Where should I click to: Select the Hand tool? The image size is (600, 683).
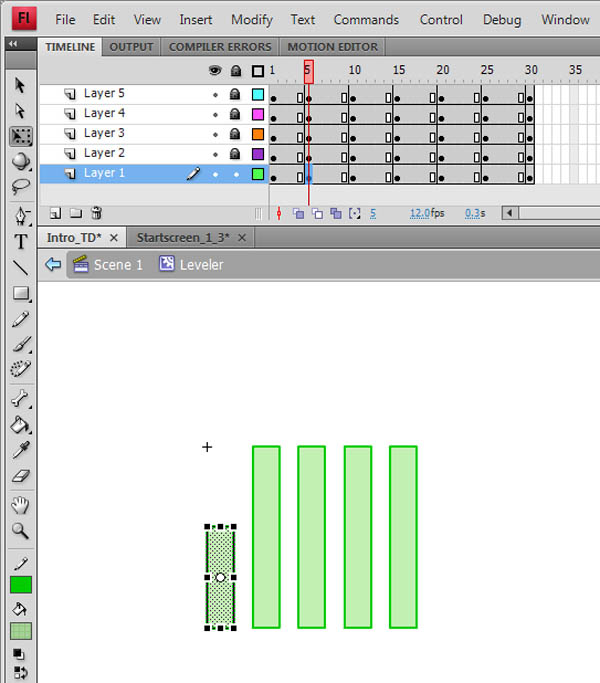[x=20, y=505]
